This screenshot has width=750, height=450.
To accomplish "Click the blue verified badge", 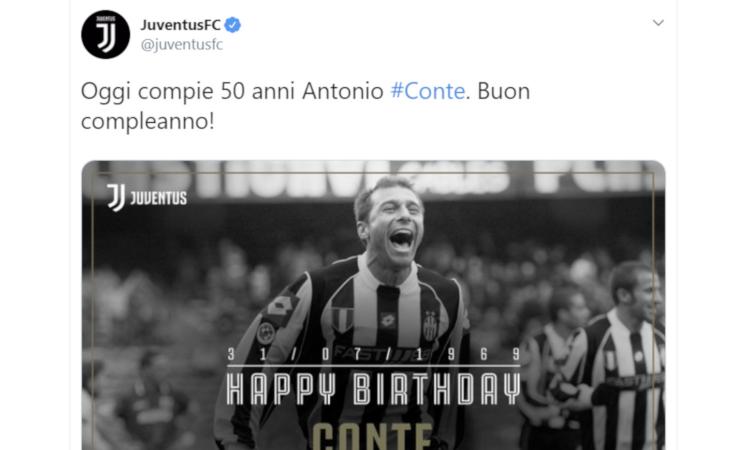I will coord(232,24).
